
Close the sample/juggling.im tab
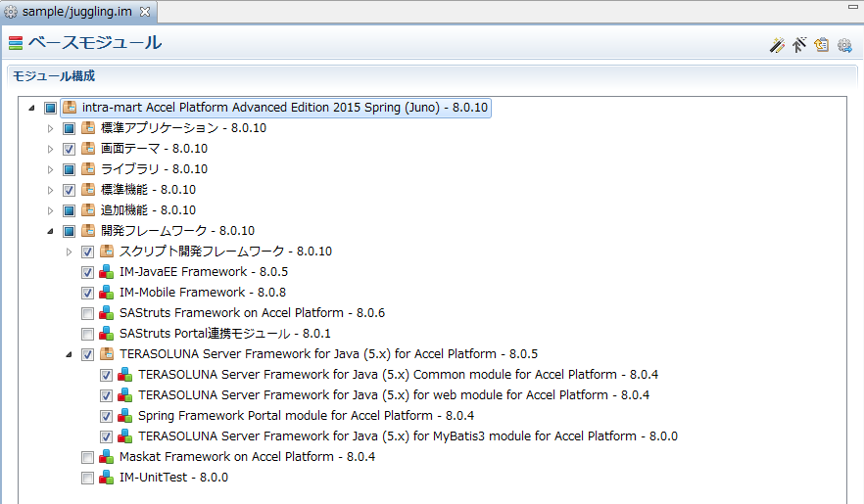pyautogui.click(x=145, y=12)
